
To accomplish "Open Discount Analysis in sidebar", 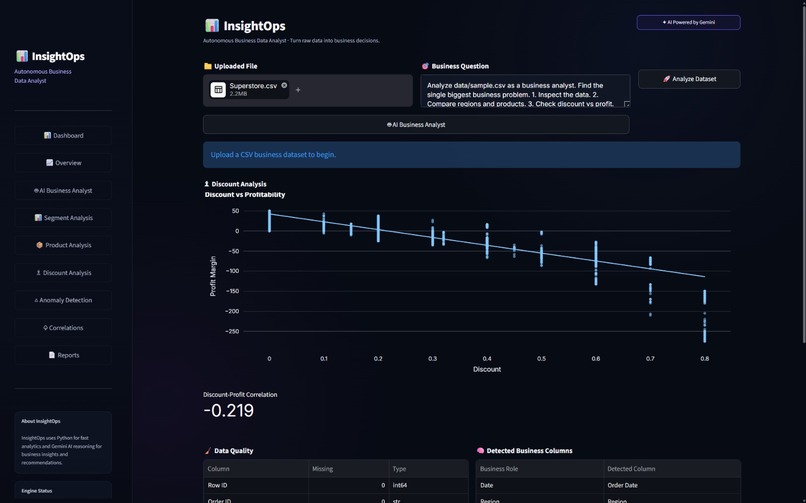I will point(63,273).
